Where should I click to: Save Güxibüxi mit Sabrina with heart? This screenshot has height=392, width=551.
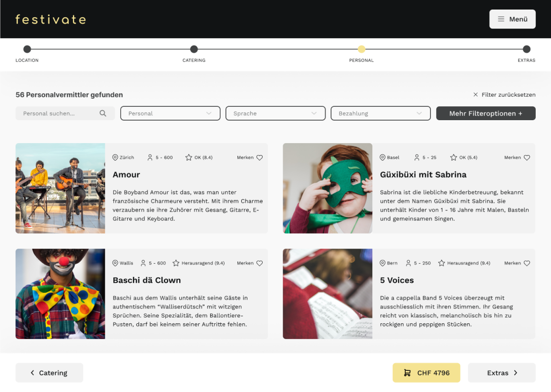[x=527, y=157]
